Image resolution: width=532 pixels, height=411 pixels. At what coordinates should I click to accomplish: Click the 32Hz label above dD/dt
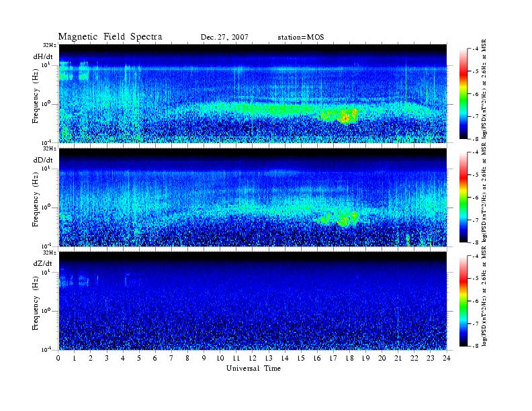[50, 148]
